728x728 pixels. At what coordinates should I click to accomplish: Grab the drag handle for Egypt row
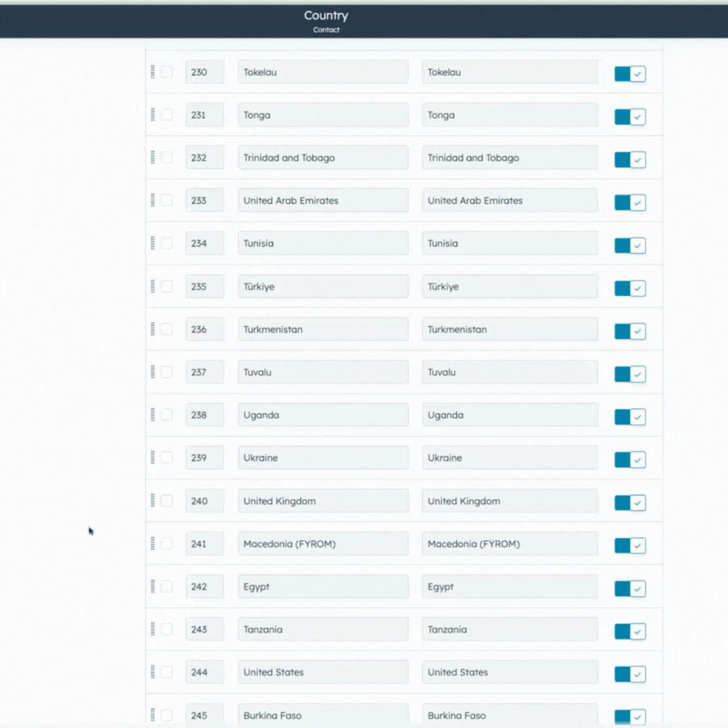click(x=153, y=586)
